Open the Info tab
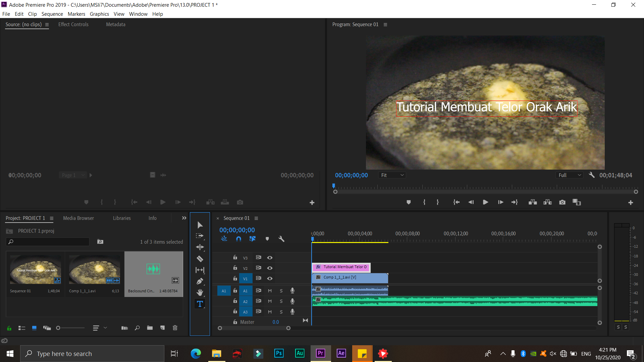This screenshot has height=362, width=644. pos(153,218)
